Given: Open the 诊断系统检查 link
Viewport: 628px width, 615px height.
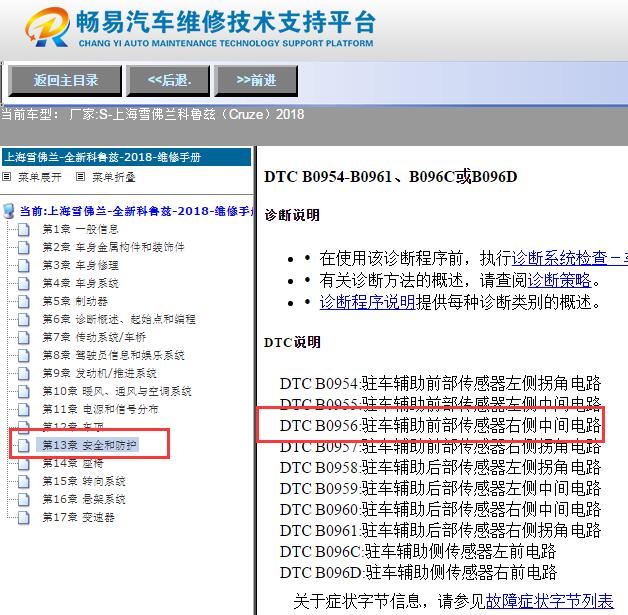Looking at the screenshot, I should click(570, 258).
